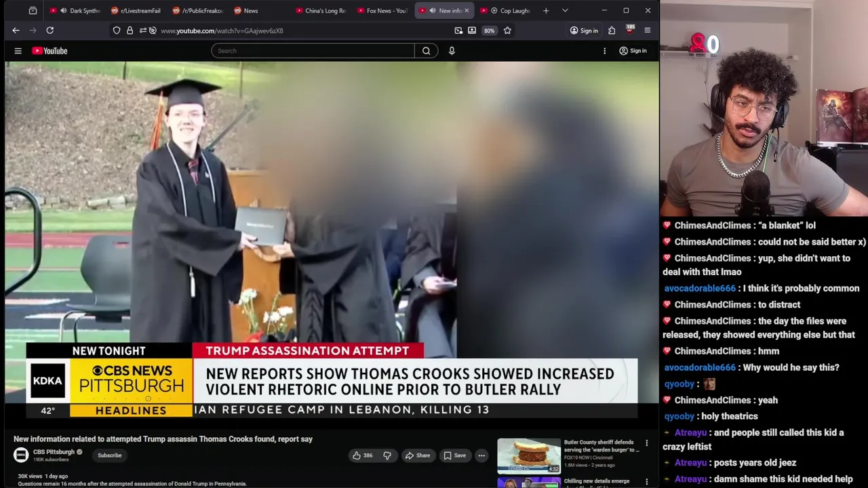Save the video to a playlist

point(454,455)
